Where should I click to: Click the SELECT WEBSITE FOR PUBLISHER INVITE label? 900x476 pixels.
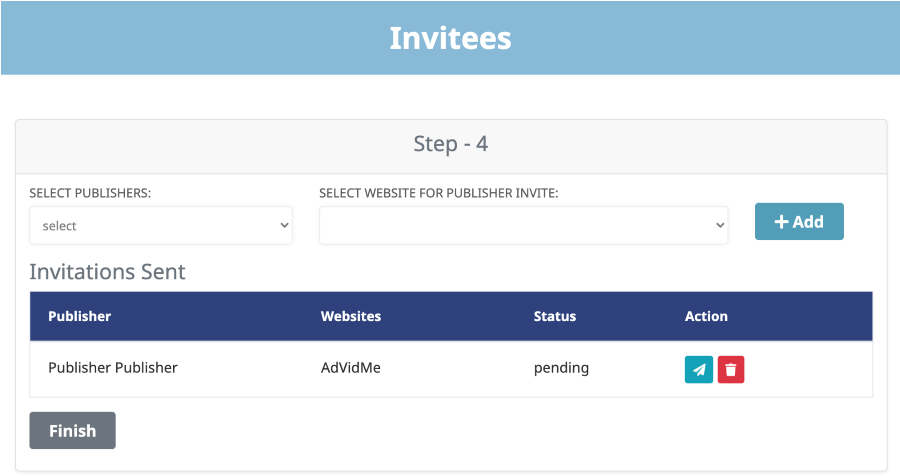click(438, 193)
